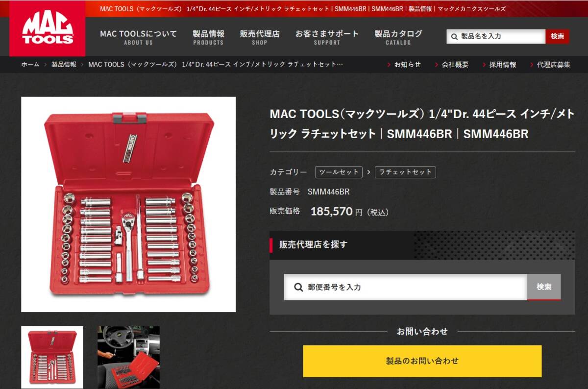Click the magnifier icon in product name search

coord(454,36)
